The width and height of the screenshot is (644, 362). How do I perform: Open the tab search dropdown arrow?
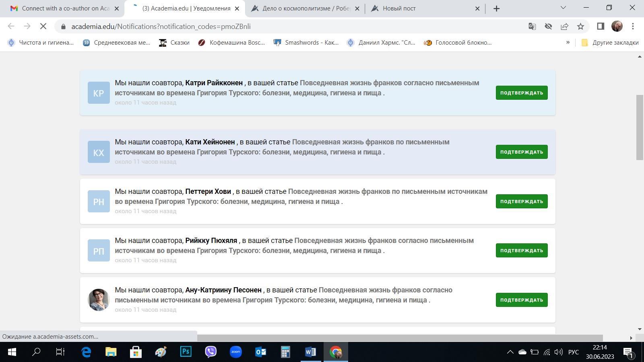(563, 8)
